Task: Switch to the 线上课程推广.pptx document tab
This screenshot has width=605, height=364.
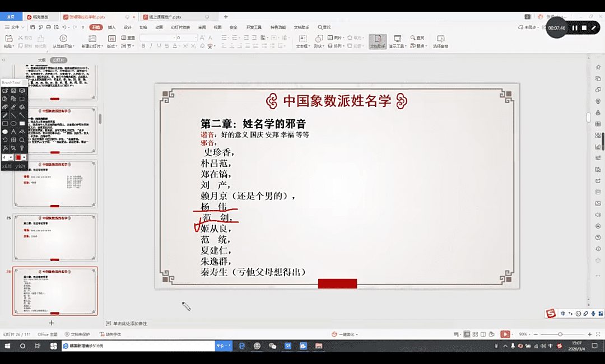Action: (165, 17)
